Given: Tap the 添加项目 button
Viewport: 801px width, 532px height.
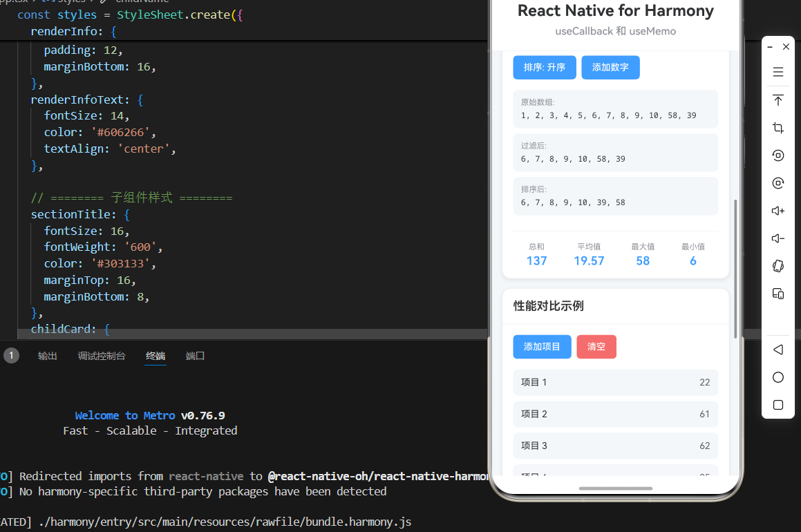Looking at the screenshot, I should point(542,347).
